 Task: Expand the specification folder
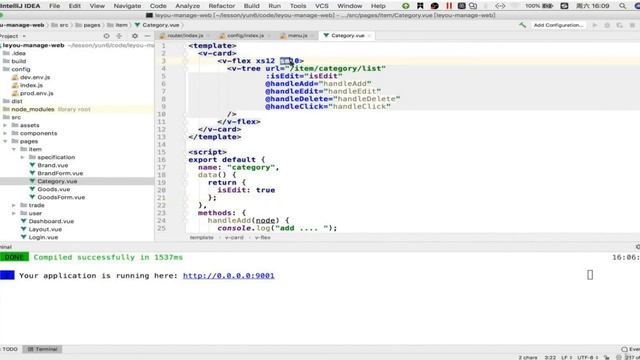click(x=22, y=157)
